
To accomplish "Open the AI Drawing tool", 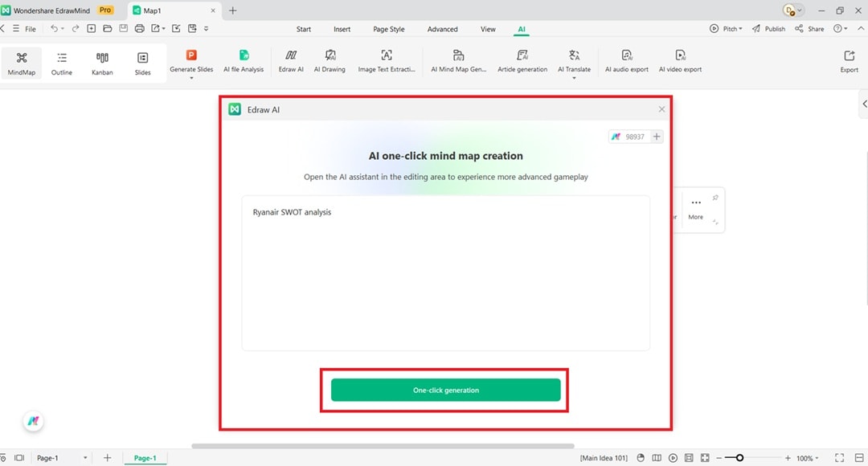I will coord(330,61).
